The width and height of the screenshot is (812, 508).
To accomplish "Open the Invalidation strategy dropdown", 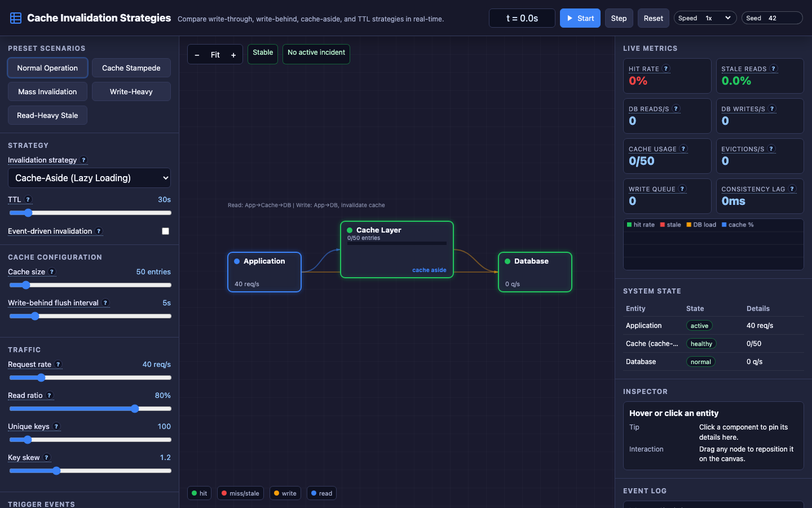I will click(89, 178).
